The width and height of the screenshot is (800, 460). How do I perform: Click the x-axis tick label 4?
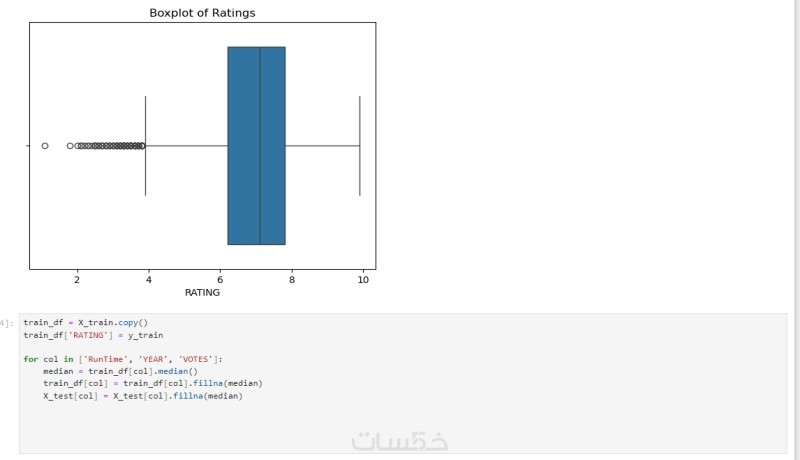149,280
